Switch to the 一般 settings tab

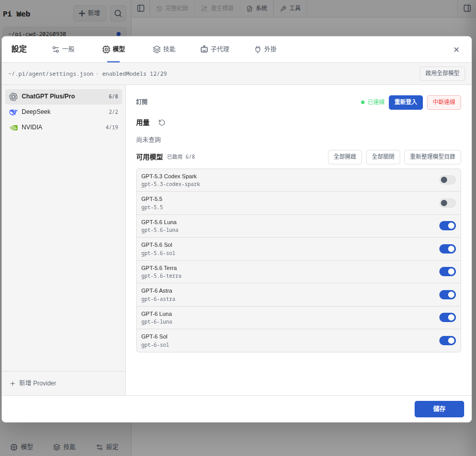pos(63,49)
